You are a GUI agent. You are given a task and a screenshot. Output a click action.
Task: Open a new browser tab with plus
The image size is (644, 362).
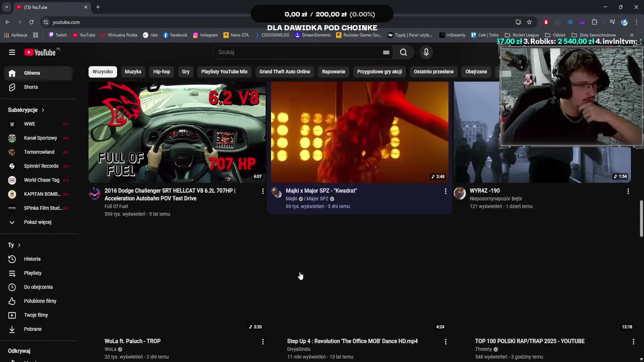(98, 7)
